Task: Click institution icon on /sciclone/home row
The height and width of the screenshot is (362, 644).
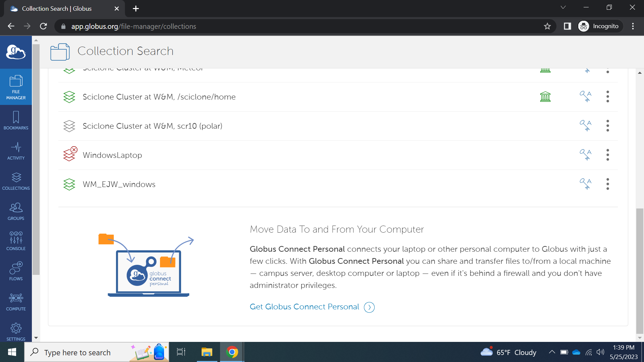Action: point(545,97)
